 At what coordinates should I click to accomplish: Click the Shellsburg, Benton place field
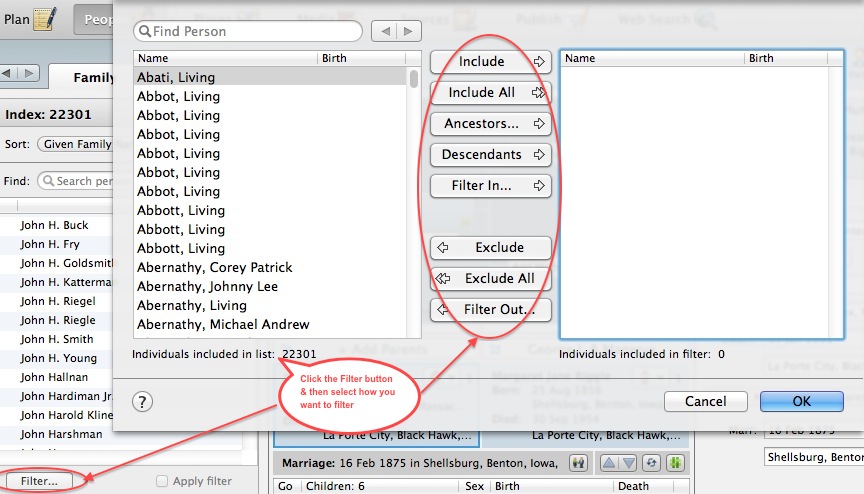(x=814, y=457)
